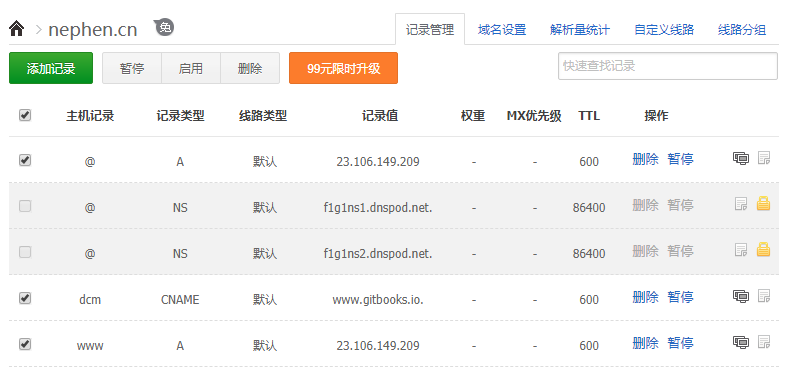The width and height of the screenshot is (789, 373).
Task: Open the 自定义线路 tab
Action: pyautogui.click(x=664, y=30)
